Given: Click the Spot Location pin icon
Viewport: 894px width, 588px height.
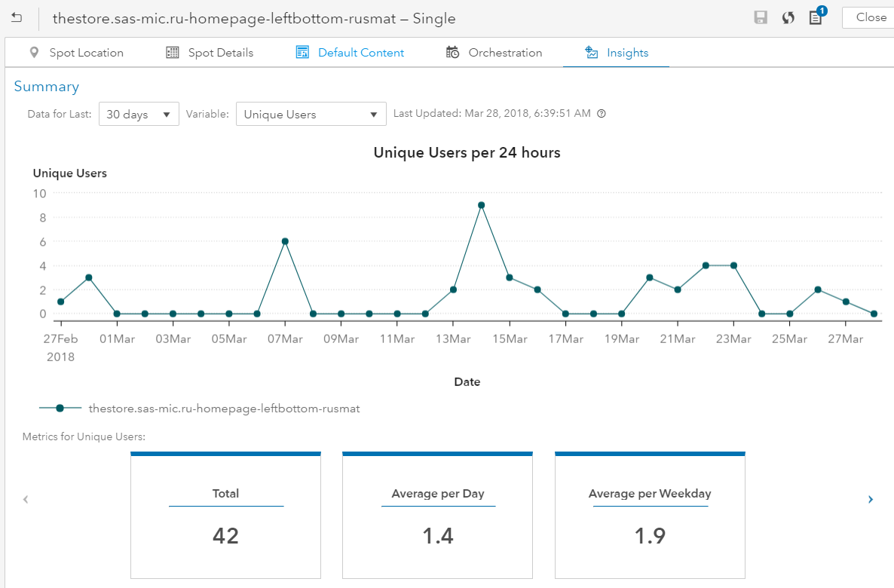Looking at the screenshot, I should point(34,53).
